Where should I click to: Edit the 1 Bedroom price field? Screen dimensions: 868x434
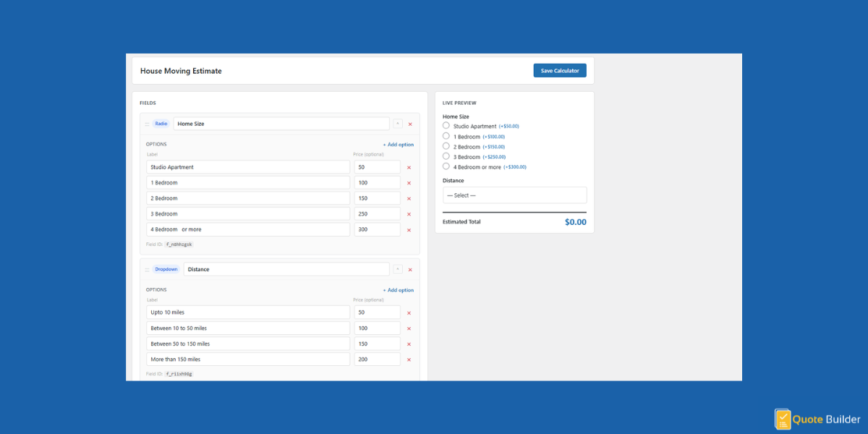coord(377,183)
